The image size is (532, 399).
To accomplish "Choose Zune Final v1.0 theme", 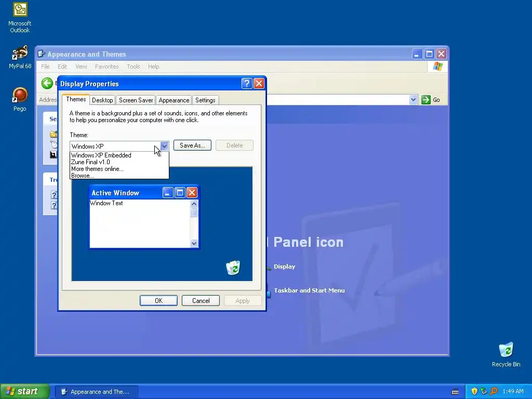I will coord(119,162).
